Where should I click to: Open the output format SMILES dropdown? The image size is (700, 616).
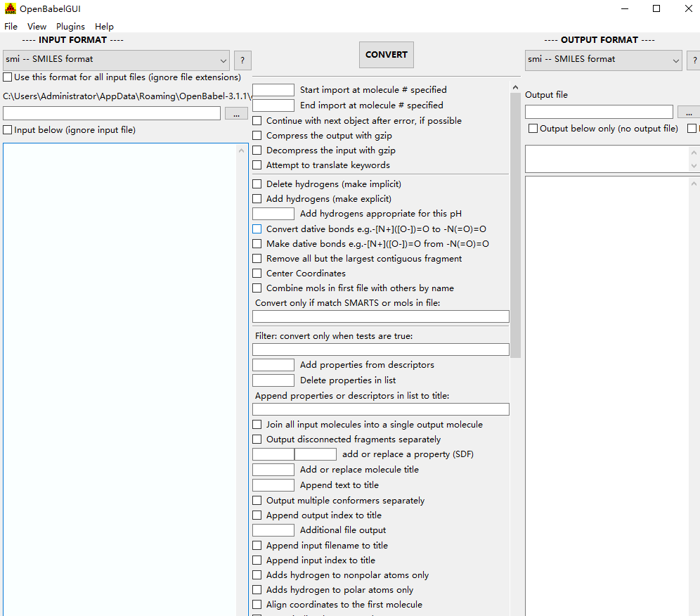tap(603, 60)
